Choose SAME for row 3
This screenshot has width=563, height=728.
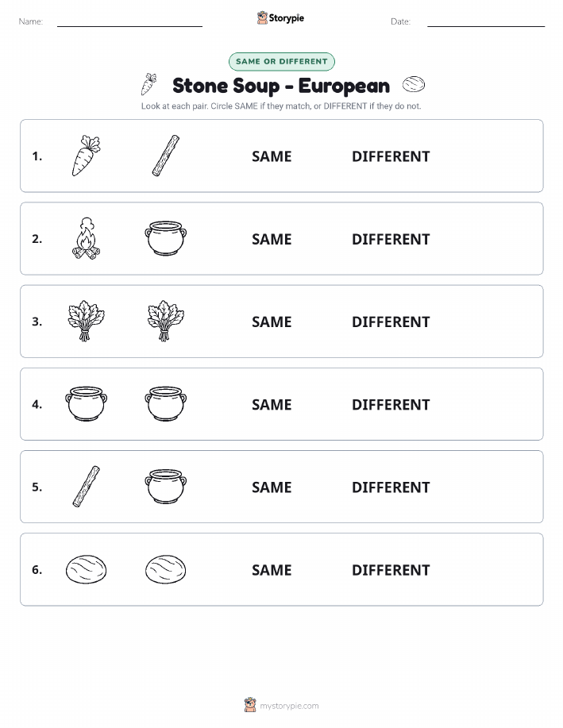tap(272, 322)
